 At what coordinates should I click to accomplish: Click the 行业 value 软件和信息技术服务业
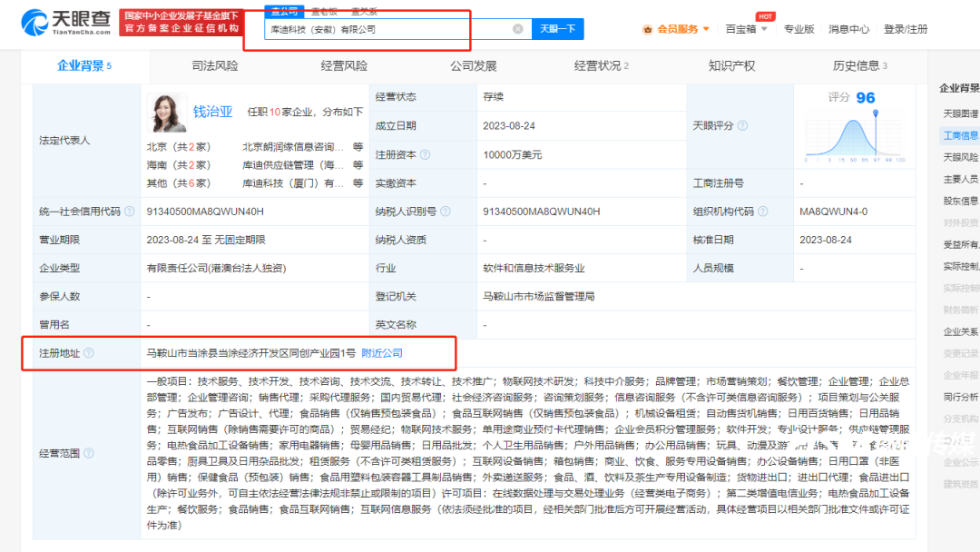point(534,268)
